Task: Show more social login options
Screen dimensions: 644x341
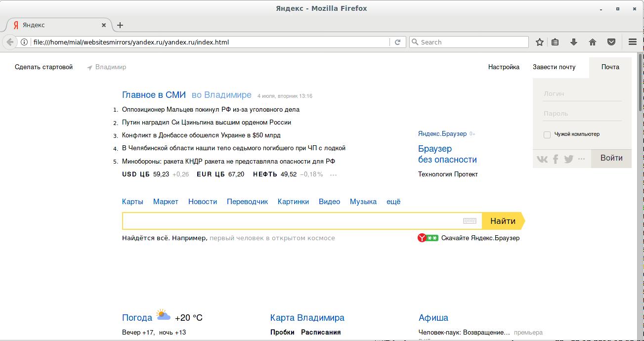Action: (x=581, y=159)
